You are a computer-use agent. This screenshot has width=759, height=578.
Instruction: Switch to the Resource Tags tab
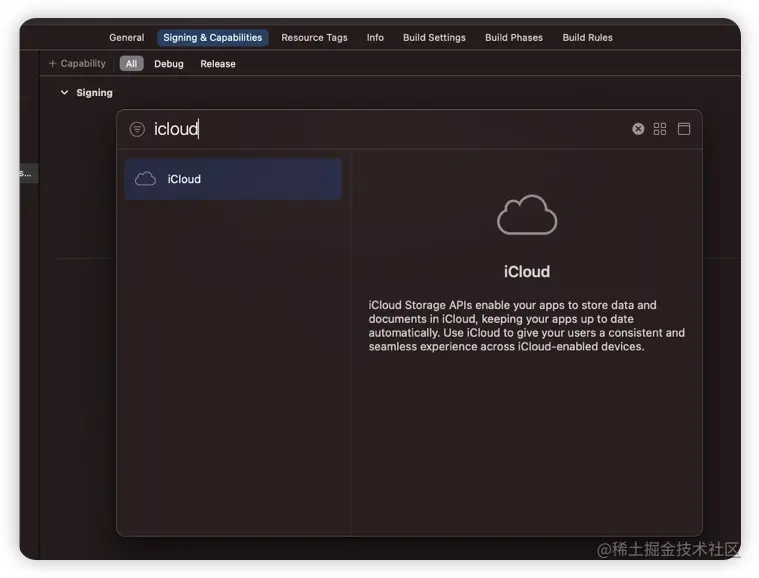314,37
